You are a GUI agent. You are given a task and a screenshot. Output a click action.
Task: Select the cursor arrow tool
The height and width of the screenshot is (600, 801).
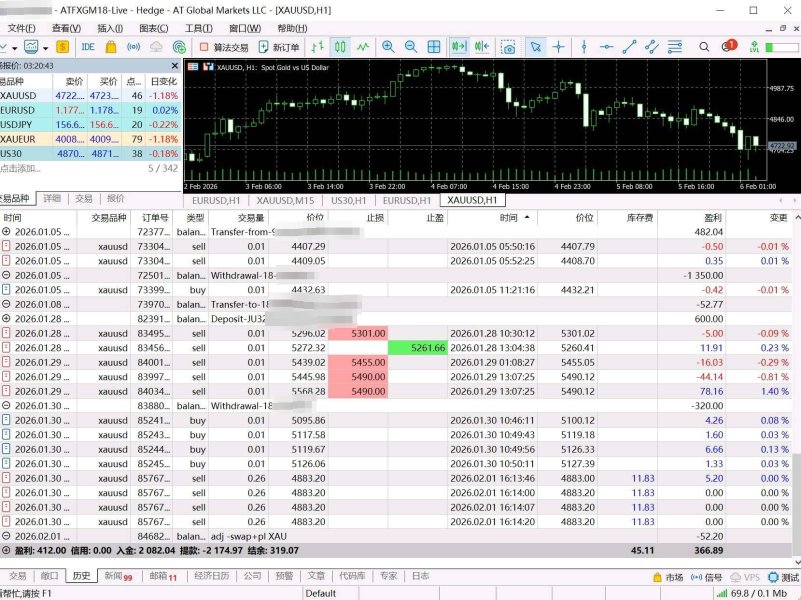[x=535, y=47]
